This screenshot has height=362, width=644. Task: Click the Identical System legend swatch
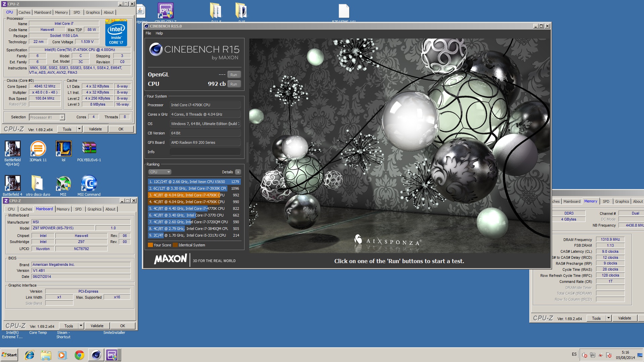click(175, 245)
